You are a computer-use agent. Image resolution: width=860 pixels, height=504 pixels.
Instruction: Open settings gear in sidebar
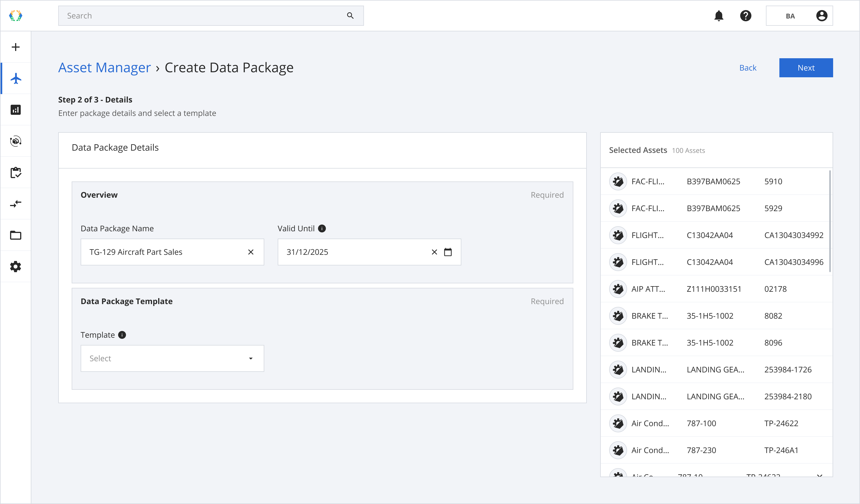16,267
